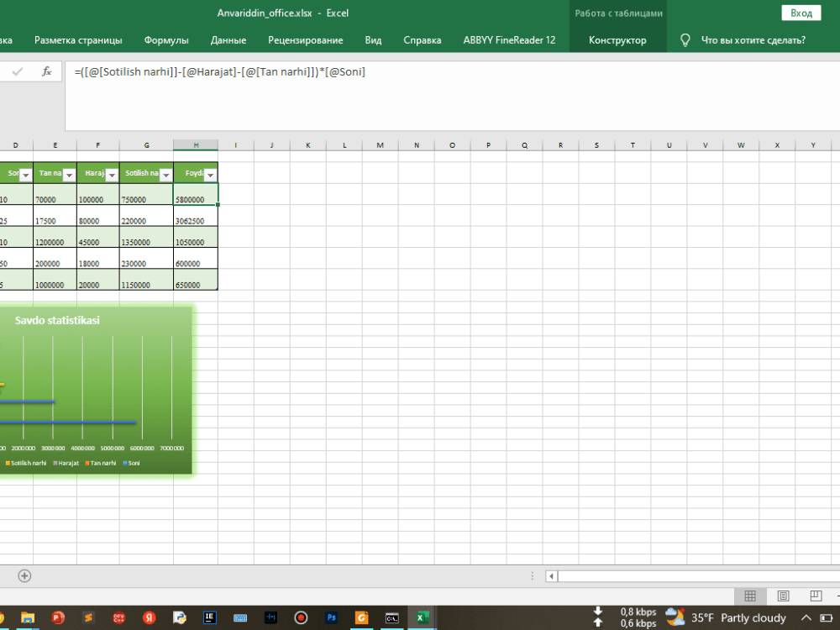
Task: Open the Soni column filter dropdown
Action: click(x=25, y=175)
